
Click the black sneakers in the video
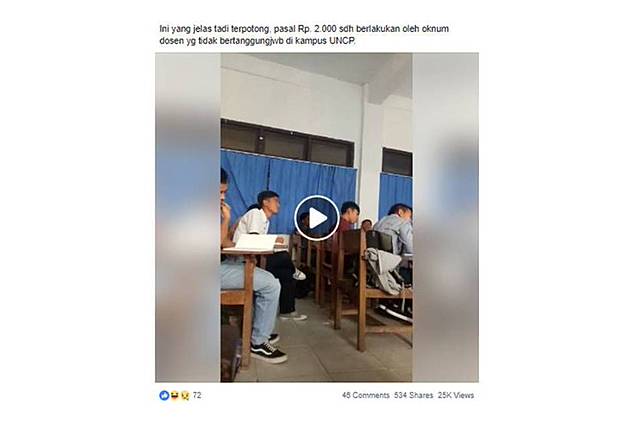(268, 352)
